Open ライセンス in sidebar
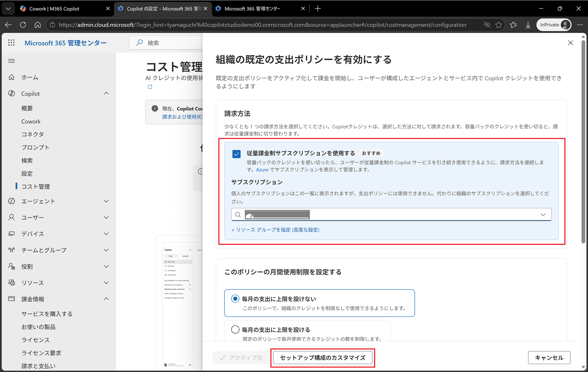This screenshot has height=372, width=588. [x=35, y=340]
